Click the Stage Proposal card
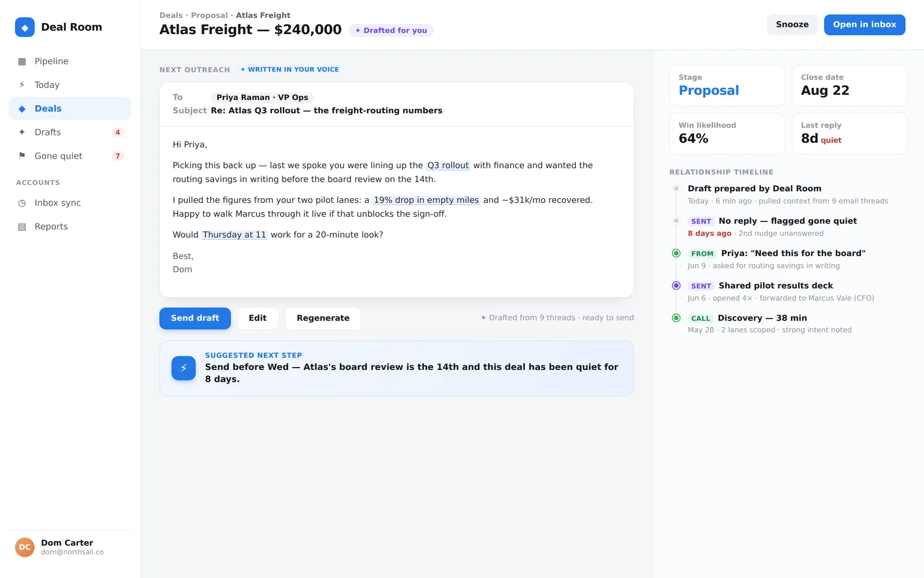This screenshot has width=924, height=578. pyautogui.click(x=727, y=86)
